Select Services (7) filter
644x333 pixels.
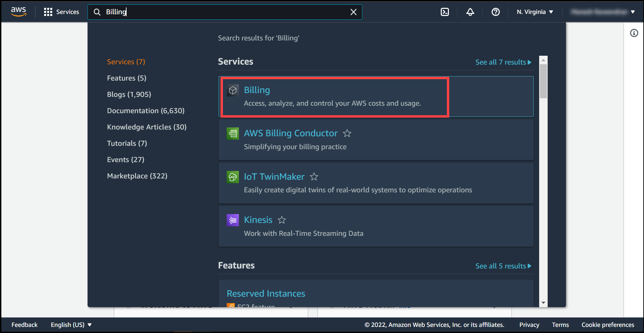[x=126, y=62]
